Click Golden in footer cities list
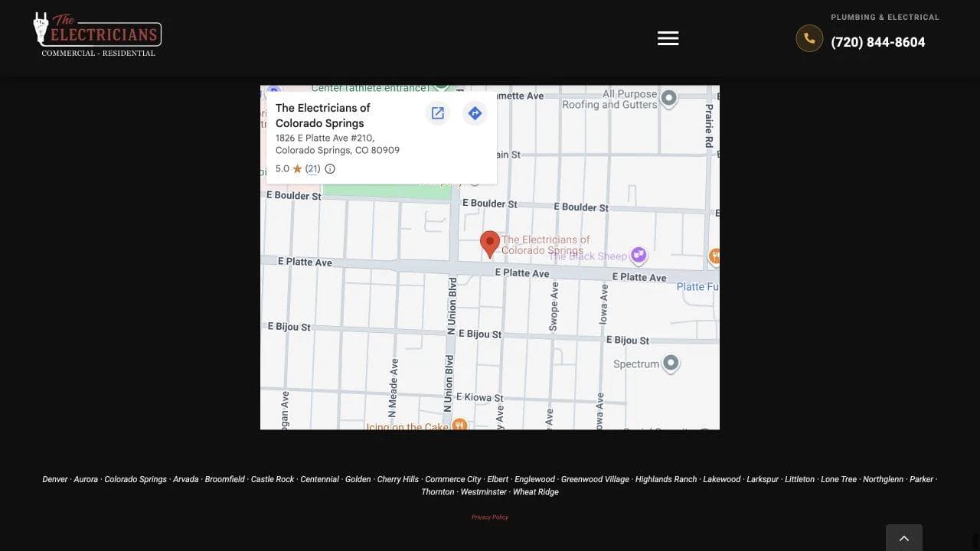980x551 pixels. click(358, 479)
